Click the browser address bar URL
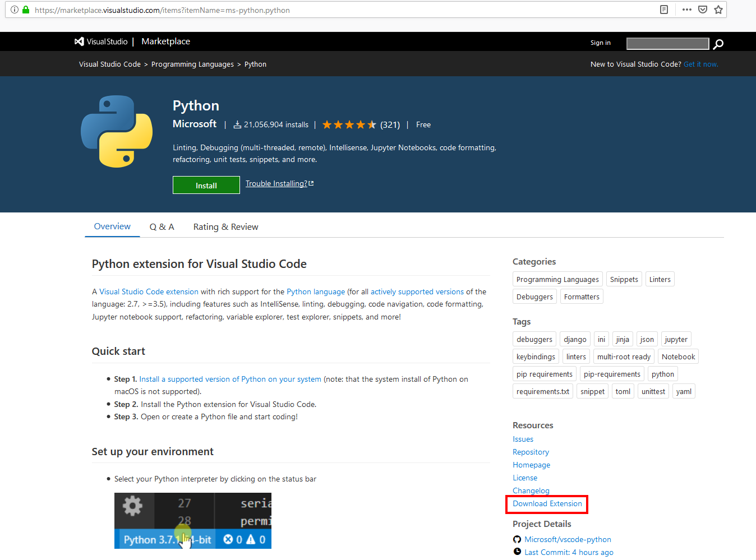Screen dimensions: 756x560 (x=162, y=10)
